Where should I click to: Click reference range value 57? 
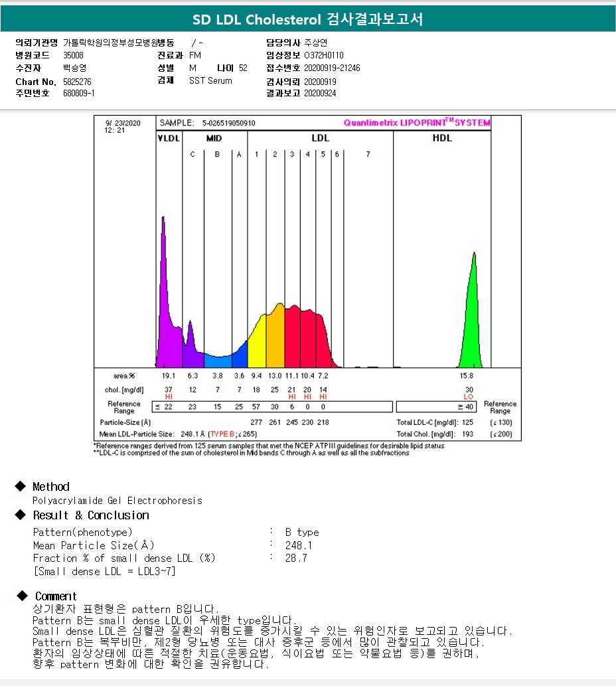[256, 407]
